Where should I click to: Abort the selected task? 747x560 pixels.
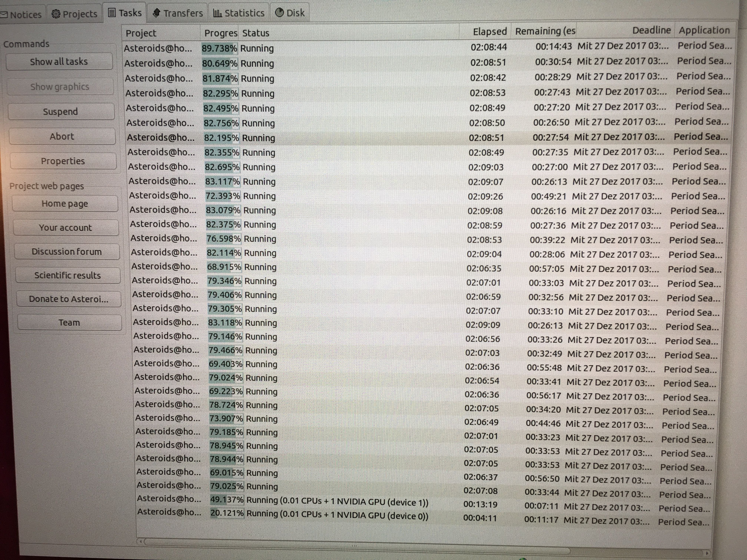click(x=62, y=136)
